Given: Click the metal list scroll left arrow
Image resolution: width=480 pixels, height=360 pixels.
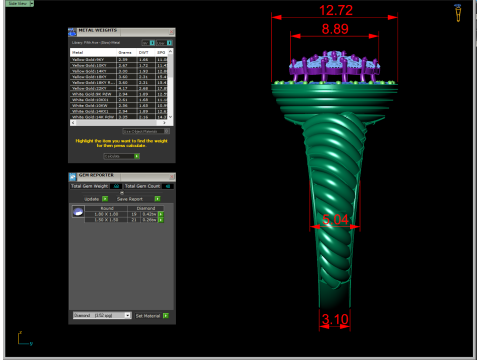Looking at the screenshot, I should coord(73,123).
